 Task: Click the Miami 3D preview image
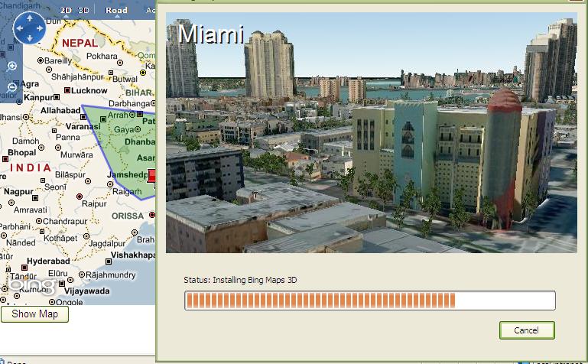[372, 133]
